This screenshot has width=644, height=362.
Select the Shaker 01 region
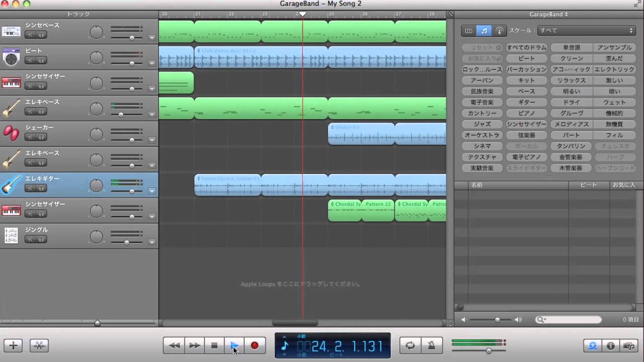point(361,134)
